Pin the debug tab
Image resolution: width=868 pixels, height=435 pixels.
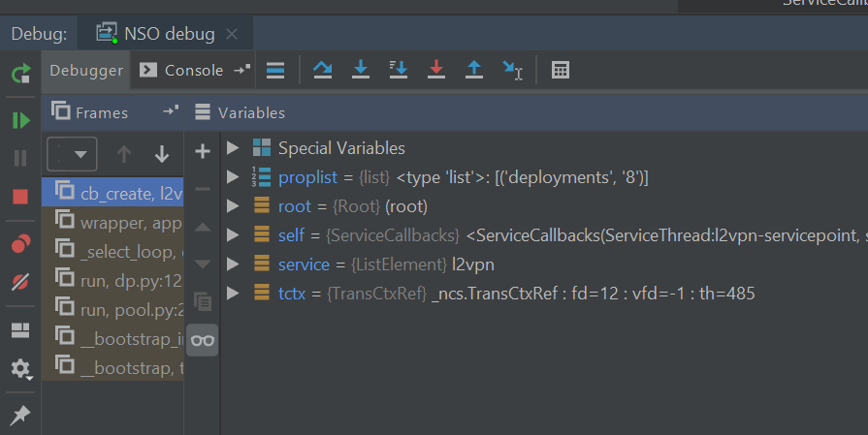(x=20, y=415)
